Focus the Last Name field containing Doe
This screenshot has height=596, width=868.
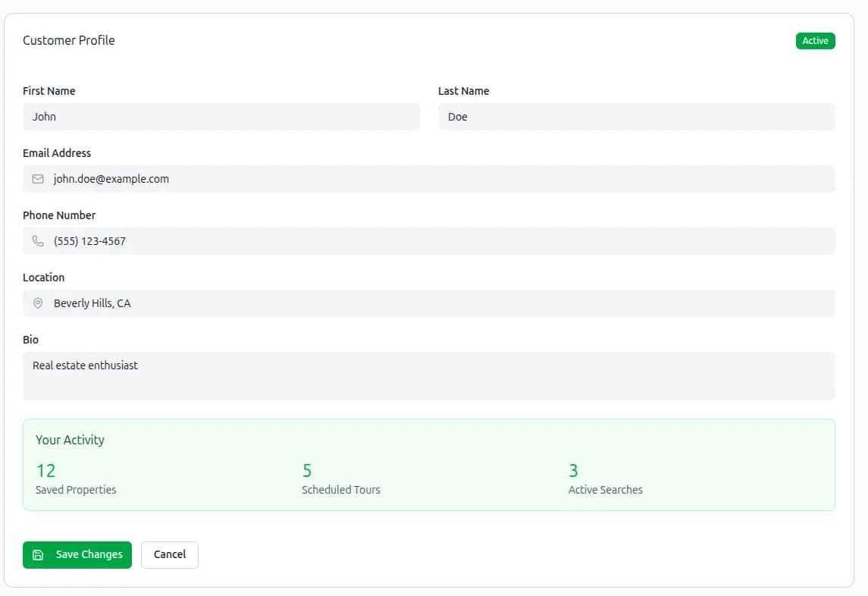[636, 117]
